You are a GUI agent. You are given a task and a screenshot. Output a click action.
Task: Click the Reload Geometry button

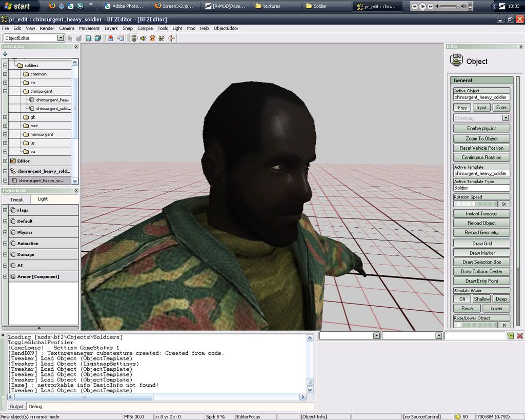point(481,232)
